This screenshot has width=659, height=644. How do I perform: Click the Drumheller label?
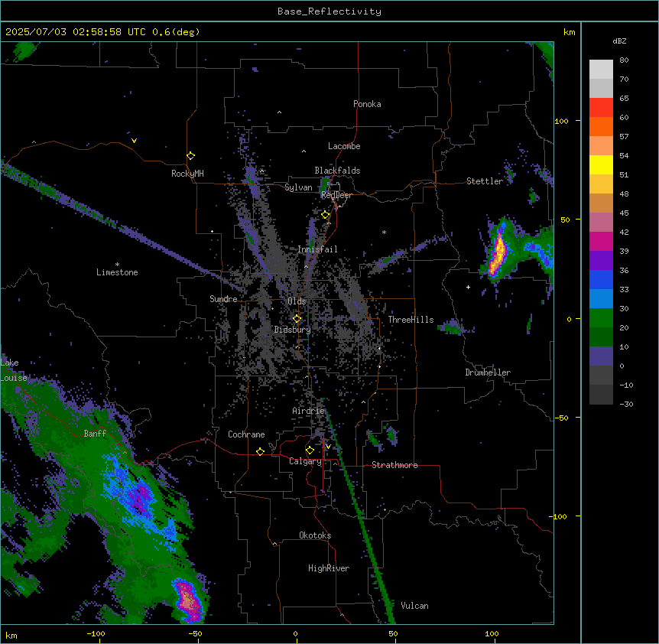click(488, 372)
